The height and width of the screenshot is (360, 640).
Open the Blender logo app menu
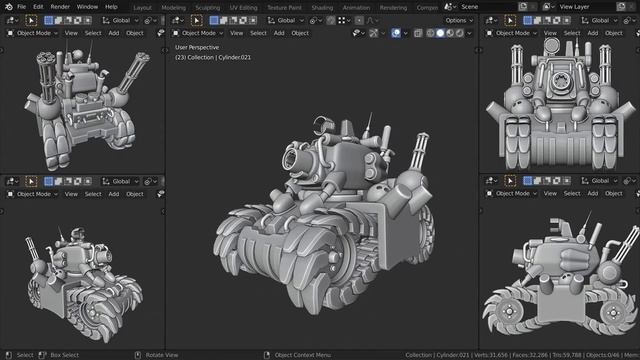click(9, 7)
